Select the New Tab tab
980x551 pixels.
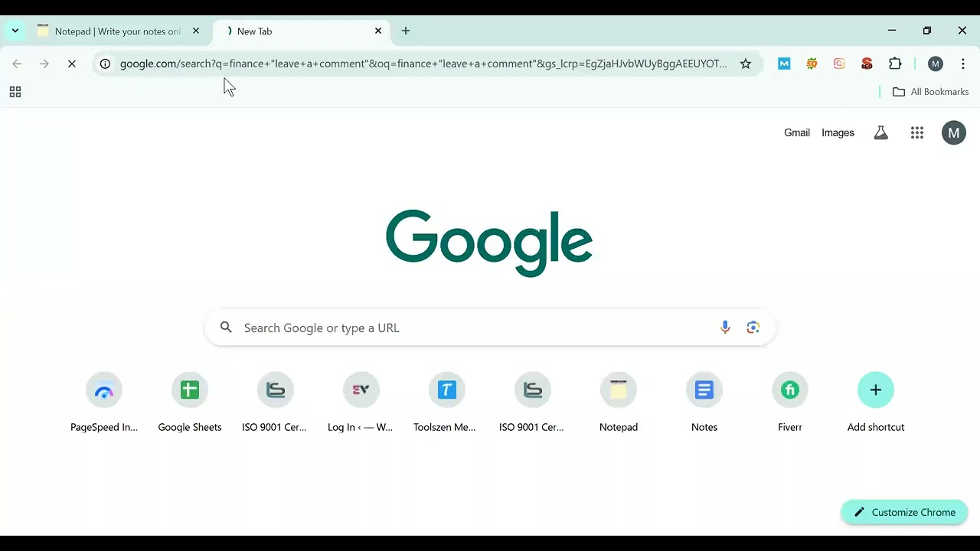[302, 31]
